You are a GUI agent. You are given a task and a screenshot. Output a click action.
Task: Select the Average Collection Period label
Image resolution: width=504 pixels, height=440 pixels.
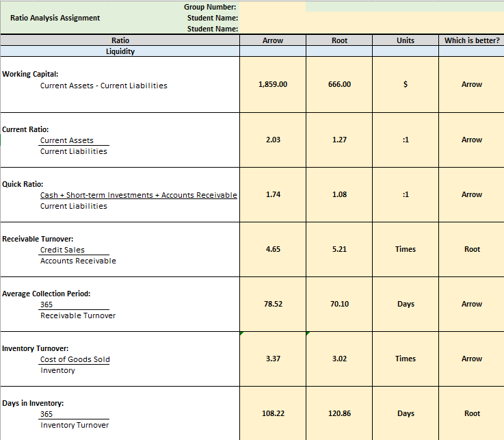(x=47, y=294)
